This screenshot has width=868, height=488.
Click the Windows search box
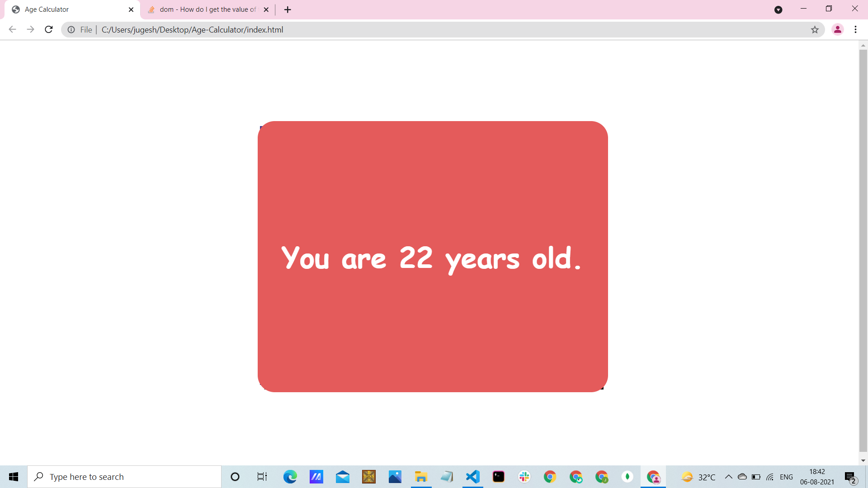(x=124, y=477)
